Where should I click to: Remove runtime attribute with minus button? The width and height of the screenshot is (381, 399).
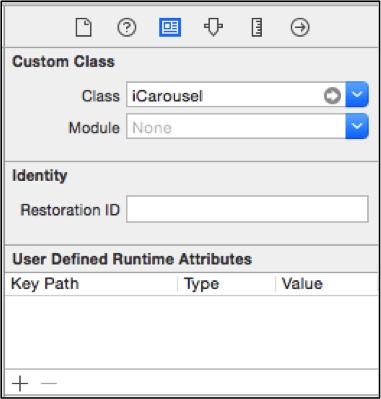click(x=49, y=384)
